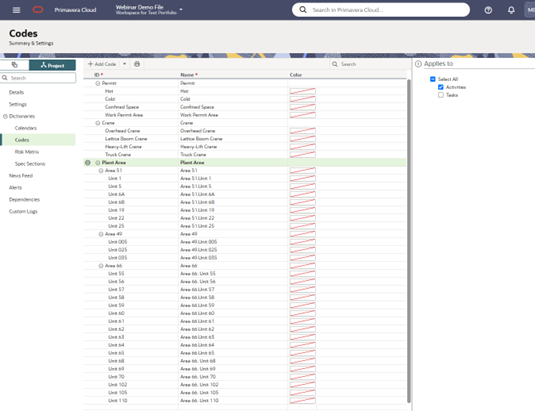Collapse the Area 51 node

click(x=101, y=171)
